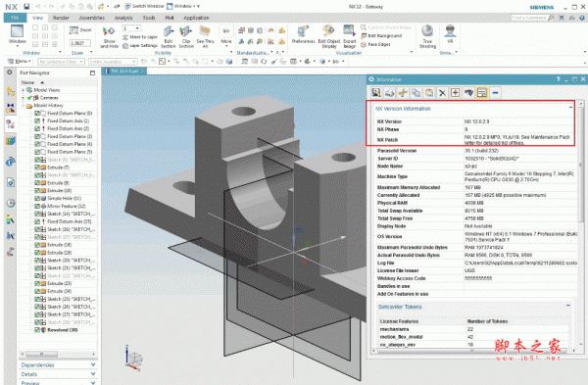
Task: Click the Show and Hide icon
Action: point(109,37)
